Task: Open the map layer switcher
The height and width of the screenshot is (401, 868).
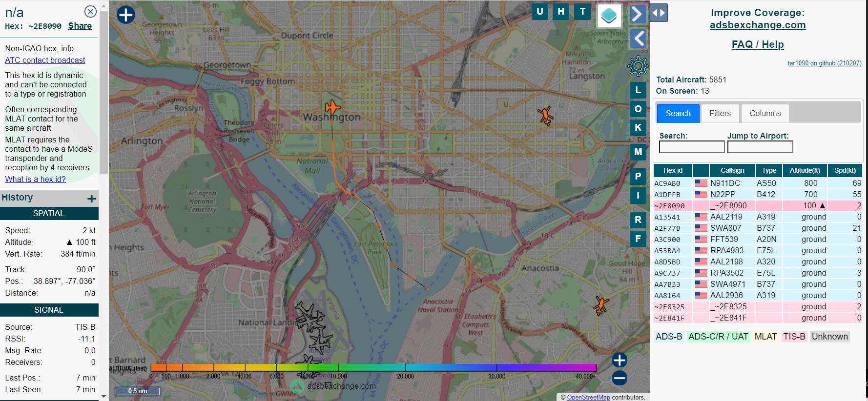Action: pos(609,16)
